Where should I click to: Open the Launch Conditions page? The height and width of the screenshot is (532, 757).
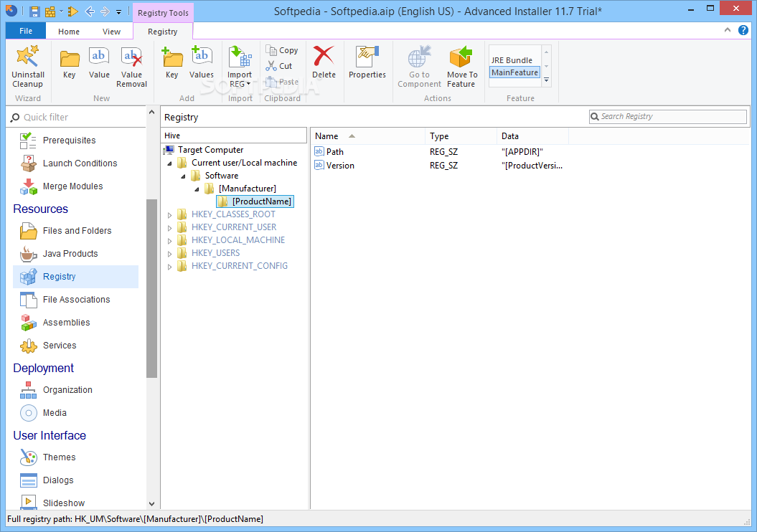coord(80,163)
